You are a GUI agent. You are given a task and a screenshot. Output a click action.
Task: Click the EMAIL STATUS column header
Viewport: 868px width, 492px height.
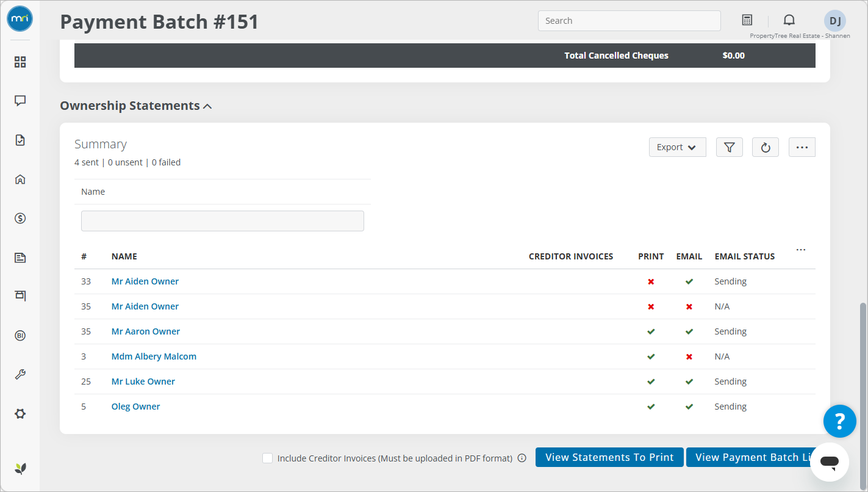[x=745, y=256]
